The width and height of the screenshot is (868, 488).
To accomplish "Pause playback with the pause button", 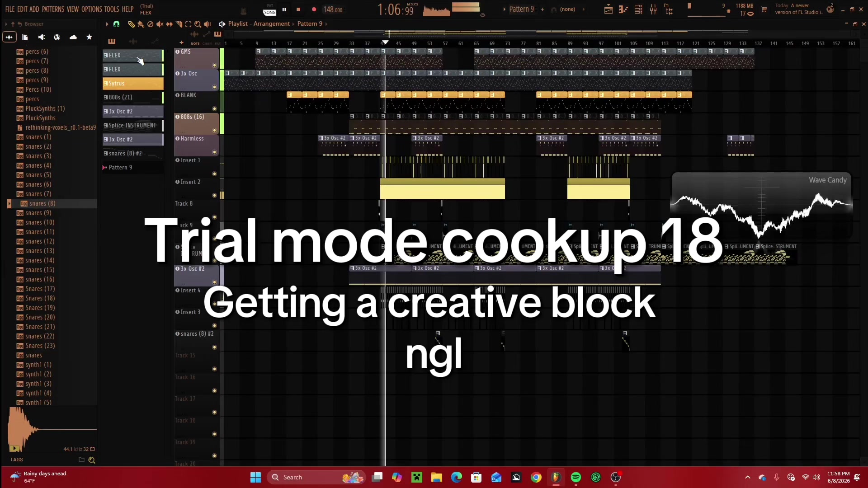I will tap(284, 9).
